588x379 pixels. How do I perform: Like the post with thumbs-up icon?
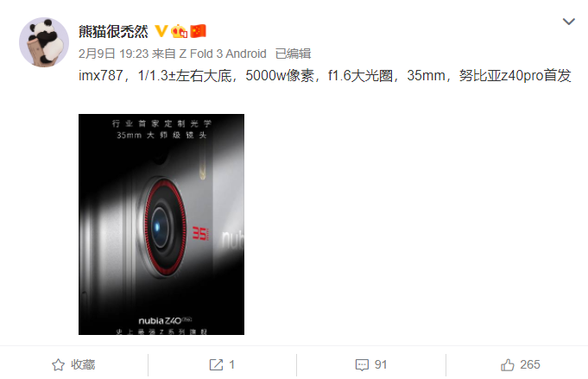click(x=508, y=364)
